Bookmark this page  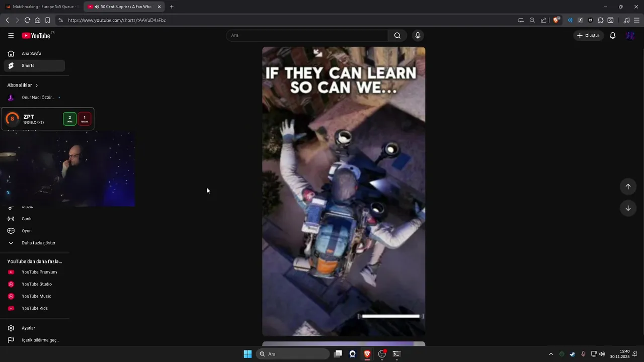click(x=47, y=20)
